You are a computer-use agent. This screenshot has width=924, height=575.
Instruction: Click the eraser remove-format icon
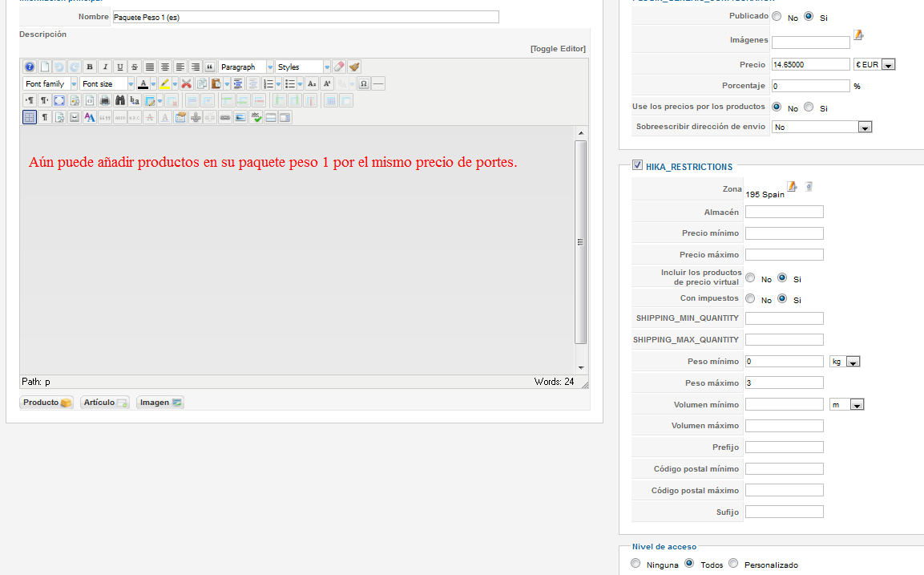339,67
